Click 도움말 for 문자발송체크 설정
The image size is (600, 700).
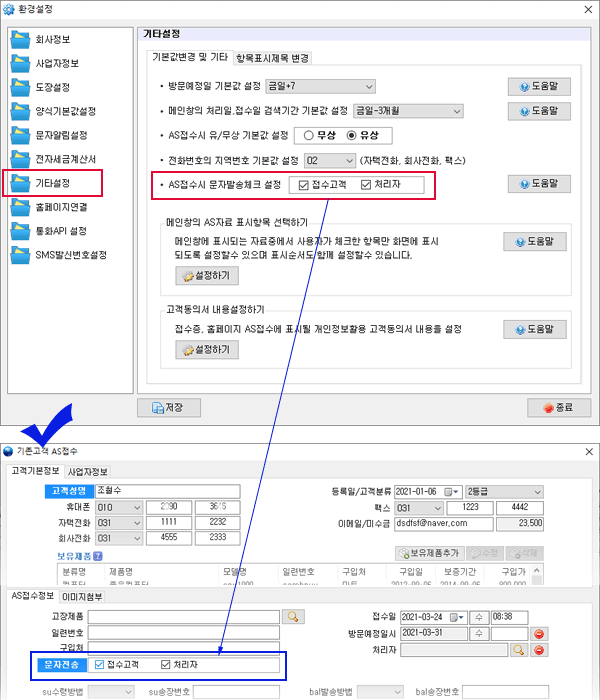point(539,183)
